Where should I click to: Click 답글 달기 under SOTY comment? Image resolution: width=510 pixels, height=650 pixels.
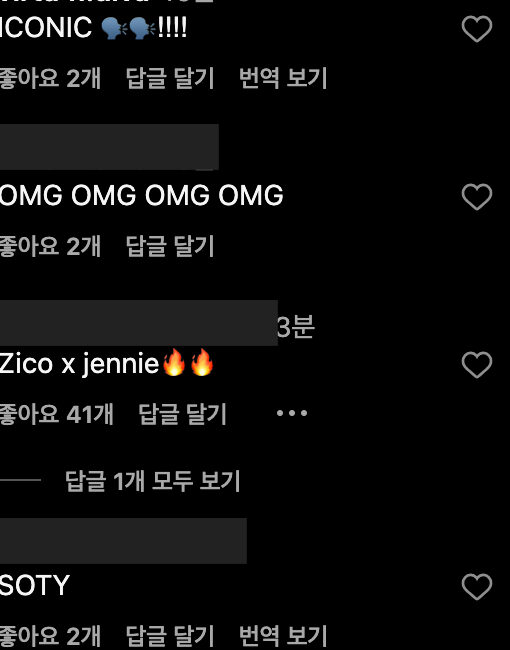tap(170, 636)
